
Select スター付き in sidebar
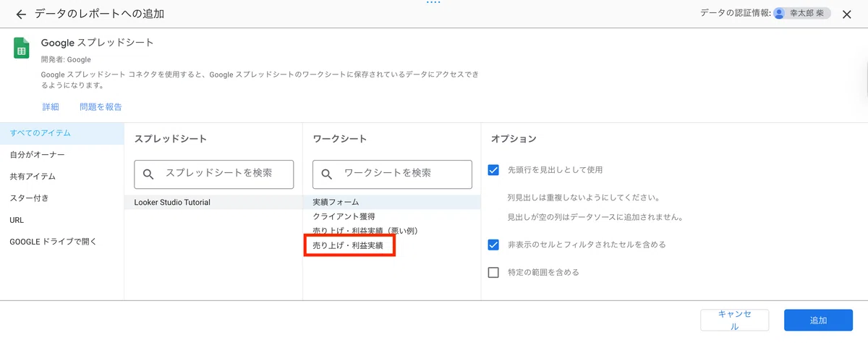[62, 198]
